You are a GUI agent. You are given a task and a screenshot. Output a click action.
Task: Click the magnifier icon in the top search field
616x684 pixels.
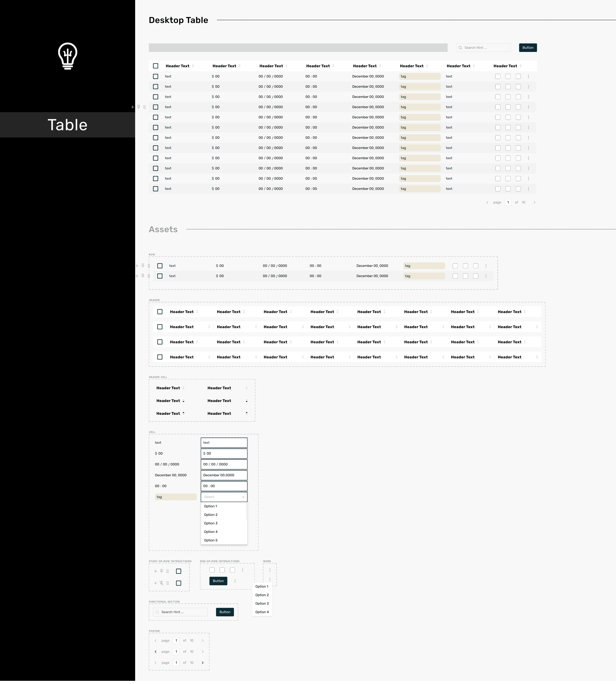coord(460,48)
